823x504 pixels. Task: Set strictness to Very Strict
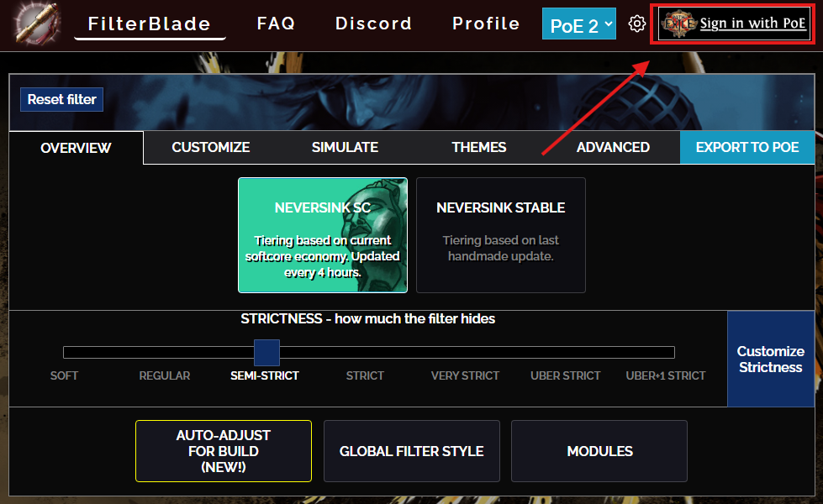click(465, 375)
